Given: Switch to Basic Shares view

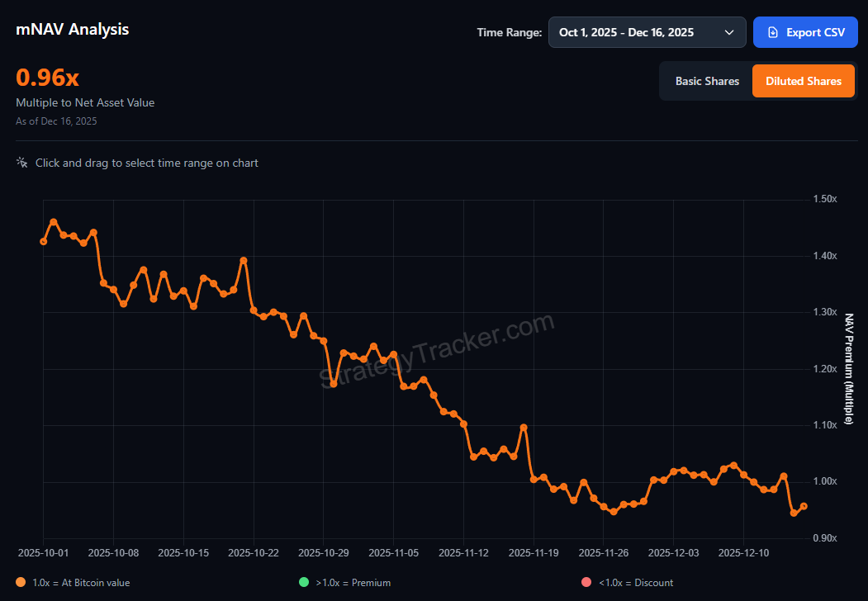Looking at the screenshot, I should point(707,81).
